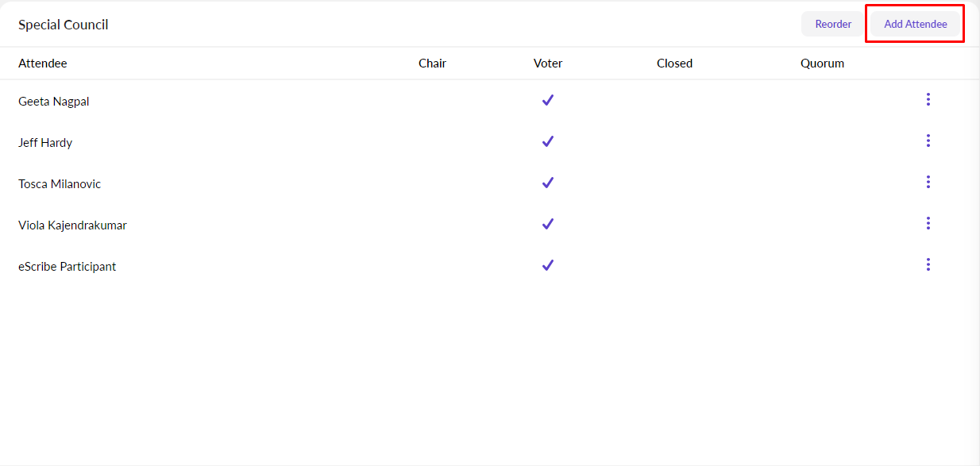Toggle Voter checkmark for Geeta Nagpal
980x466 pixels.
coord(547,100)
